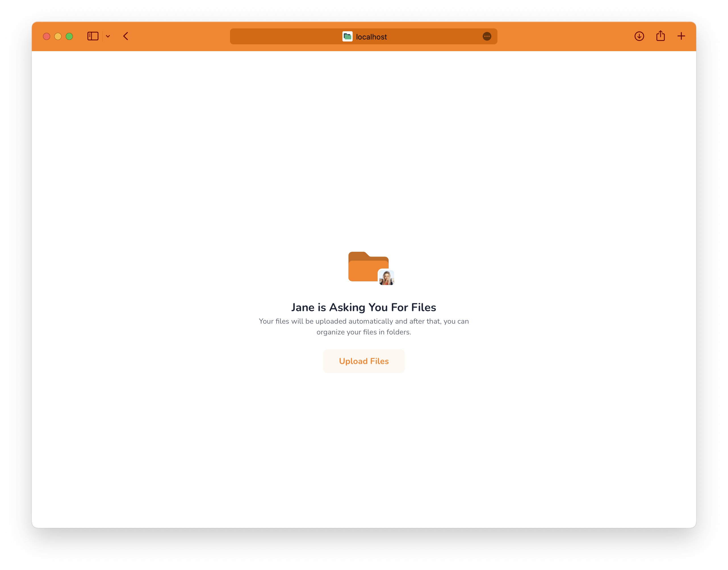Screen dimensions: 728x570
Task: Click the Share icon in the toolbar
Action: pyautogui.click(x=660, y=36)
